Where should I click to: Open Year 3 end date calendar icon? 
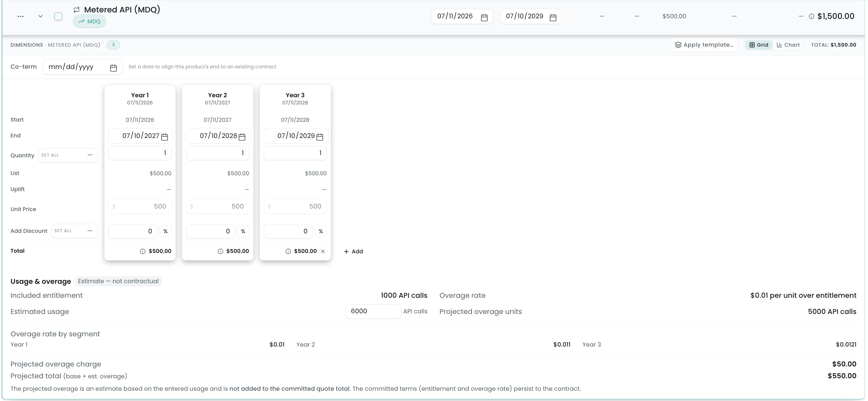(x=320, y=137)
